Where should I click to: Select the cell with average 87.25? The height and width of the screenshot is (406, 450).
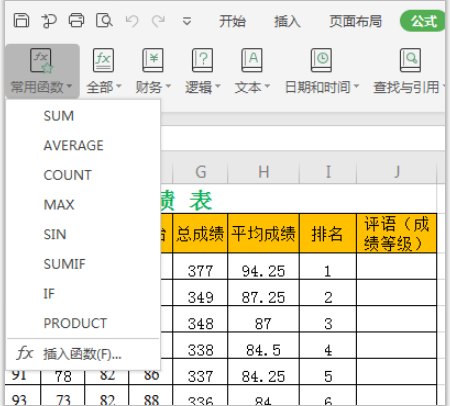point(264,293)
